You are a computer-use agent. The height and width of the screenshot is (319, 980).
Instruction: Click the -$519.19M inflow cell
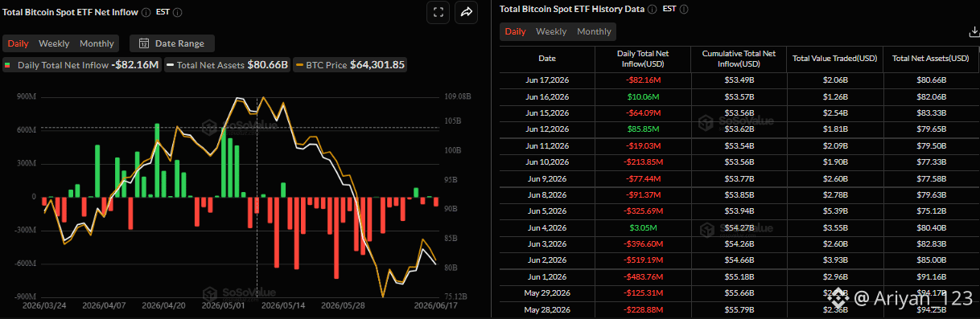(642, 260)
